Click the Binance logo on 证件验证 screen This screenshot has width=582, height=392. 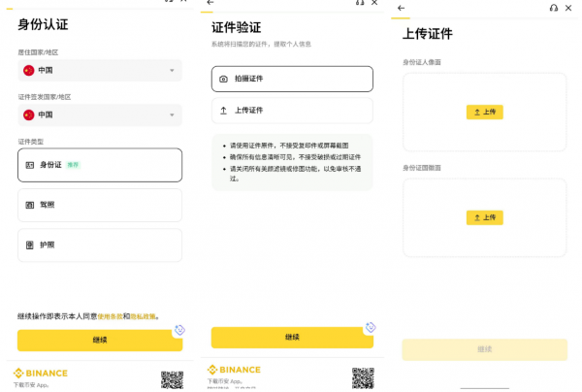(x=234, y=370)
